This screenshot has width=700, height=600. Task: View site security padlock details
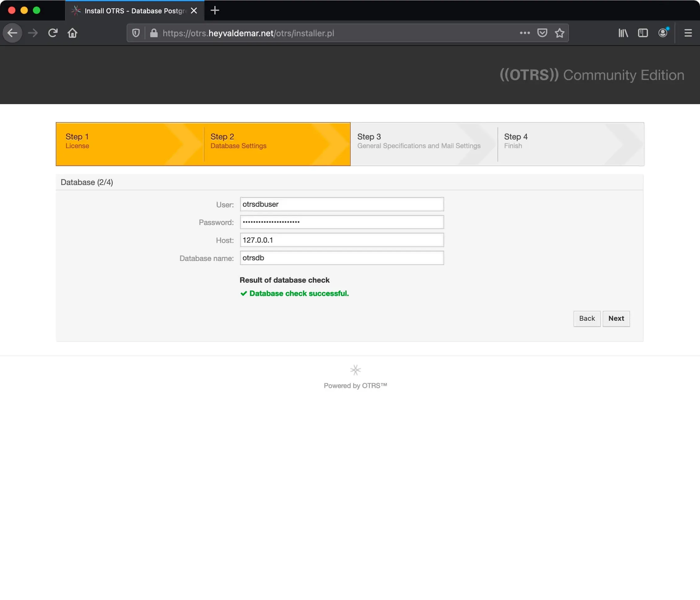coord(154,33)
